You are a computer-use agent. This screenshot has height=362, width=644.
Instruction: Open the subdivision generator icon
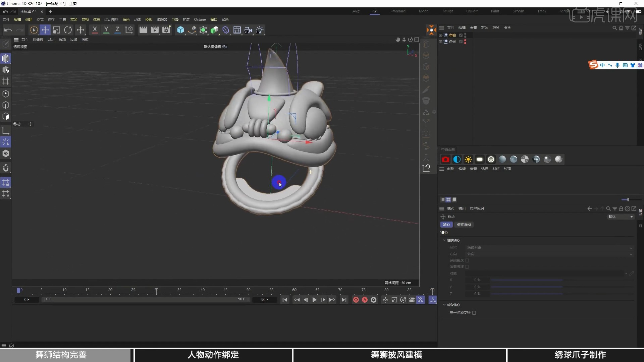coord(203,30)
